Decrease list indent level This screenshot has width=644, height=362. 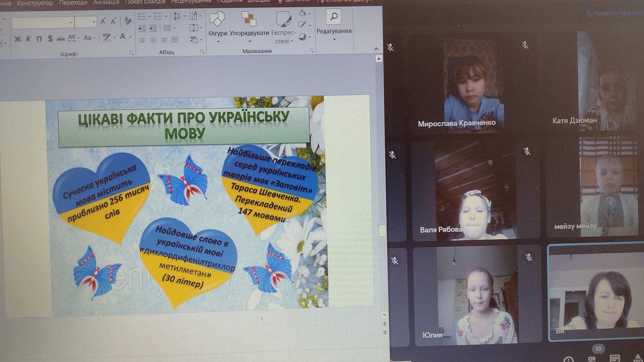[142, 29]
